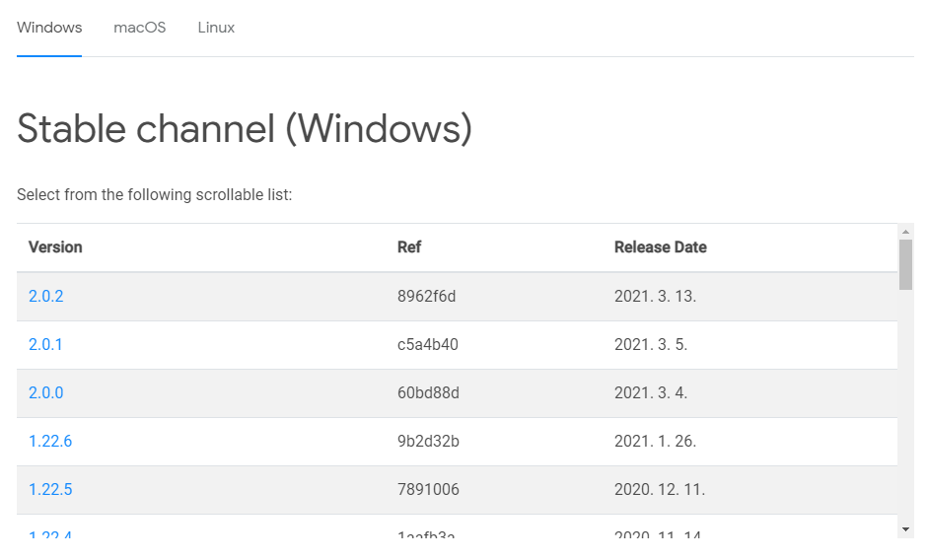Switch to the Linux tab
The image size is (927, 560).
coord(216,28)
